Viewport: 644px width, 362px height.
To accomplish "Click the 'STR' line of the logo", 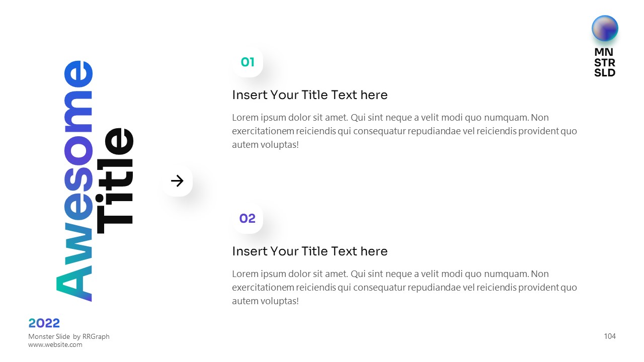I will pos(604,63).
